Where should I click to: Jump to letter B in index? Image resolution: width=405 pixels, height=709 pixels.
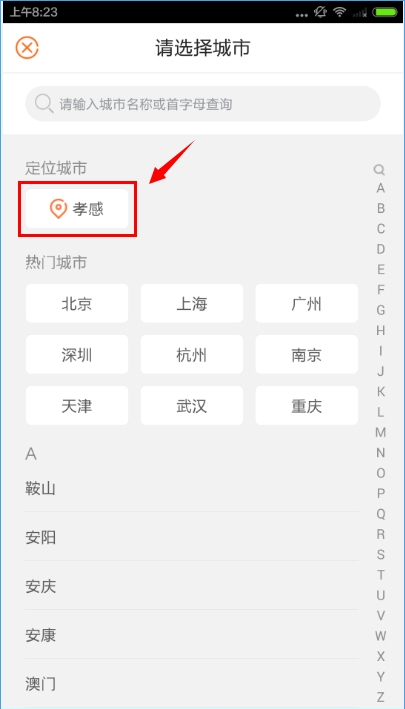coord(381,208)
